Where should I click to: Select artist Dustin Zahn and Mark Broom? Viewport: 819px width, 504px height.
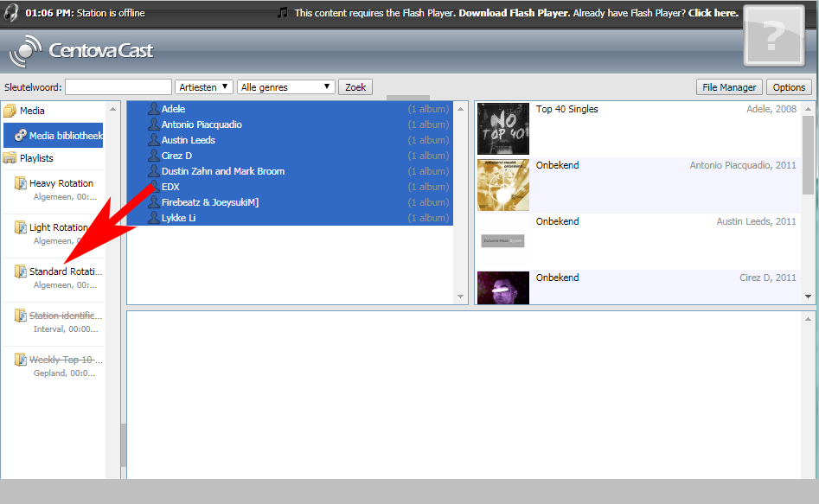[x=290, y=171]
